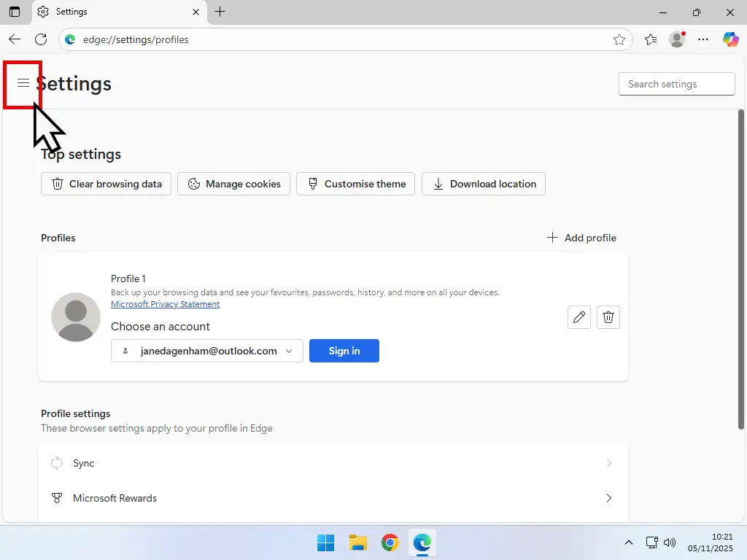747x560 pixels.
Task: Expand the janedagenham@outlook.com account dropdown
Action: tap(290, 351)
